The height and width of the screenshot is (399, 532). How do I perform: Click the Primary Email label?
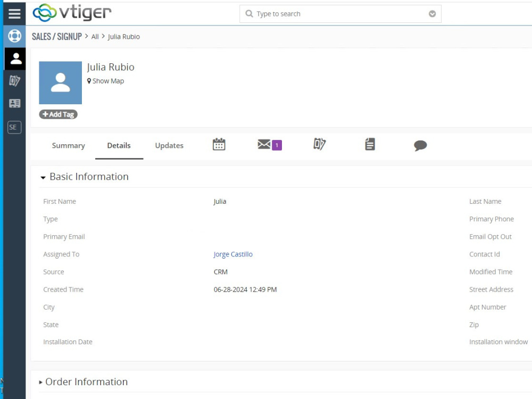pyautogui.click(x=64, y=237)
